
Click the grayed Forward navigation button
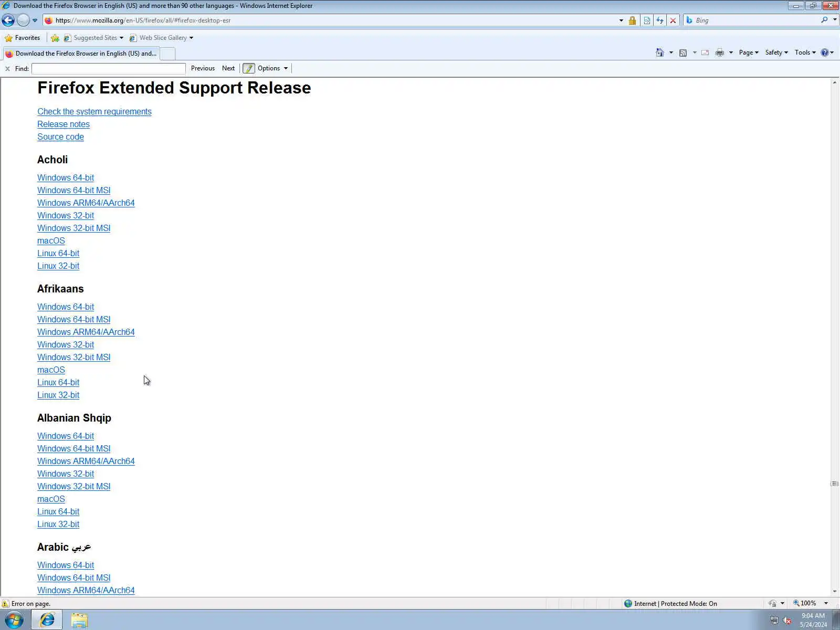pyautogui.click(x=23, y=20)
